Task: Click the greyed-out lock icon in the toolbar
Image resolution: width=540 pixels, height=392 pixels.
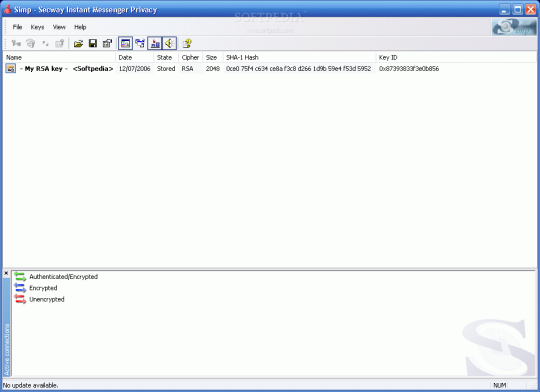Action: (60, 43)
